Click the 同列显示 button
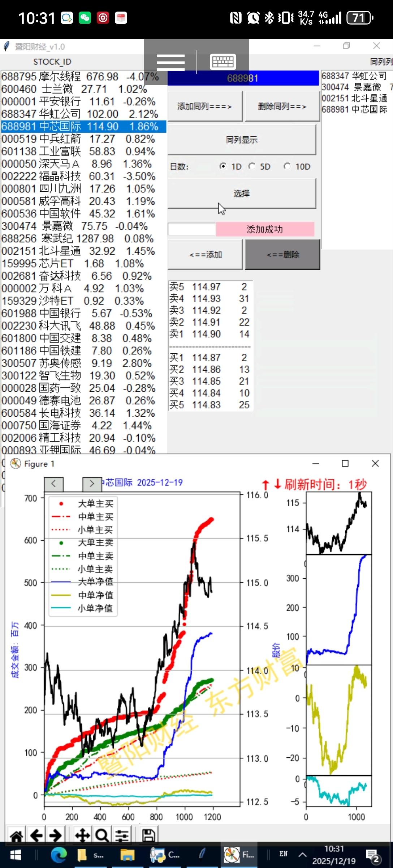This screenshot has width=393, height=868. point(242,140)
